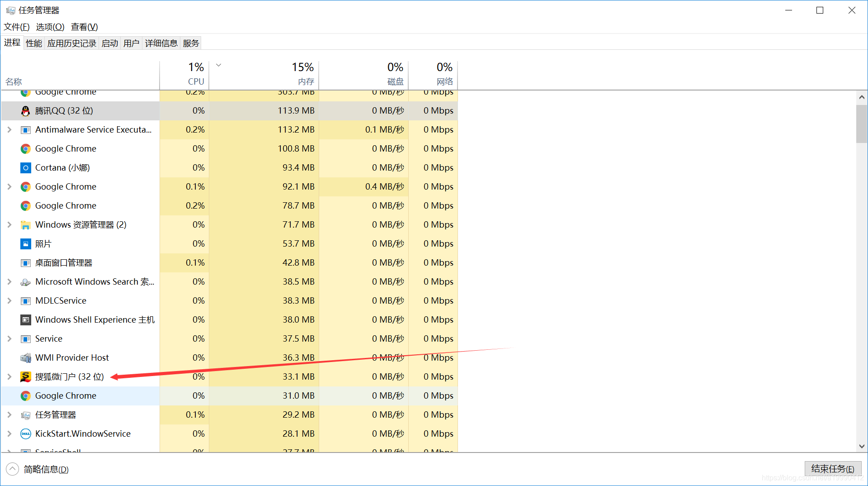Switch to the 应用历史记录 tab
This screenshot has width=868, height=486.
coord(72,43)
